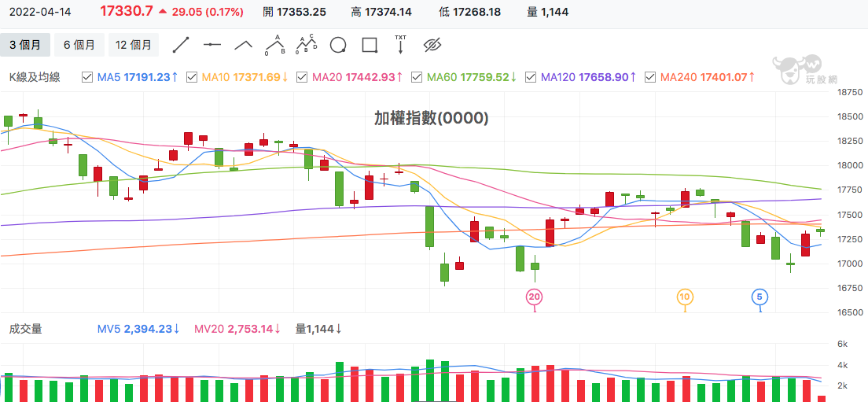
Task: Toggle the MA240 moving average checkbox
Action: pos(651,78)
